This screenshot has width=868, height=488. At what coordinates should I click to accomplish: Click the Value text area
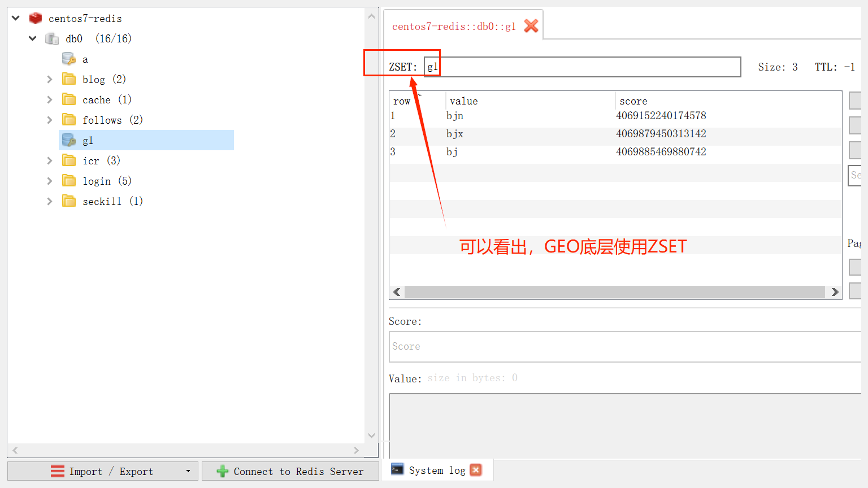tap(625, 426)
